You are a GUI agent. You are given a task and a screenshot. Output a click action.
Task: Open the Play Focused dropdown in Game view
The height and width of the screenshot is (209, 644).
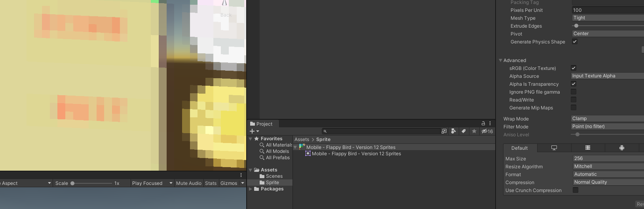pos(153,183)
